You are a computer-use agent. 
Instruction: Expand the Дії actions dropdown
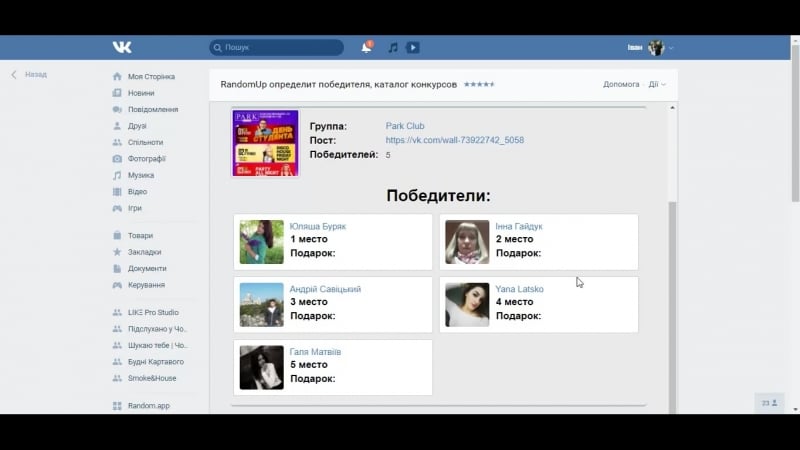pyautogui.click(x=656, y=84)
